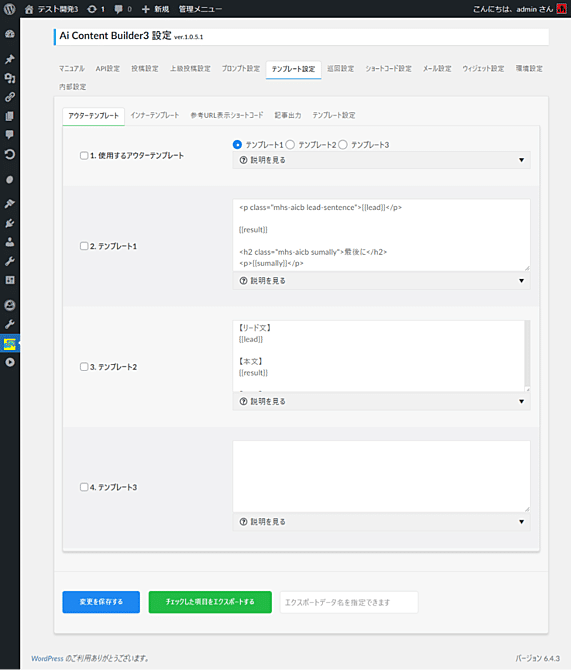Click the round face icon in sidebar
The width and height of the screenshot is (571, 670).
[10, 305]
